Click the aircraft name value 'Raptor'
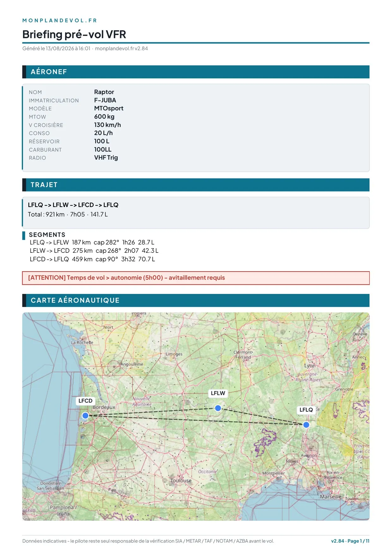The image size is (392, 554). tap(104, 92)
